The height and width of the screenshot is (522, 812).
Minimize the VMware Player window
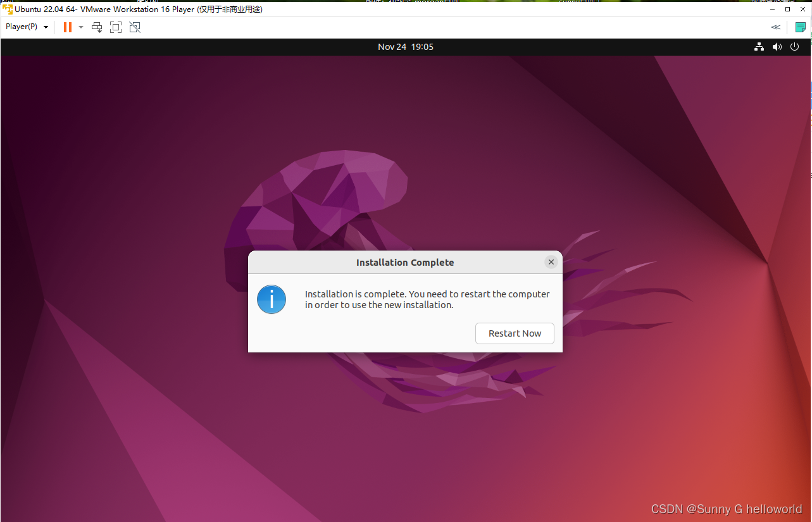click(x=771, y=9)
